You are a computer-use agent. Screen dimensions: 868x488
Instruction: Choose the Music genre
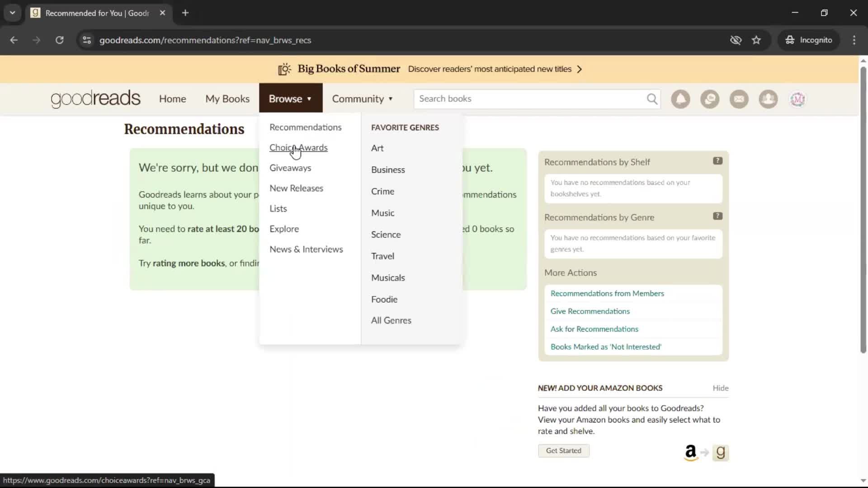point(382,213)
